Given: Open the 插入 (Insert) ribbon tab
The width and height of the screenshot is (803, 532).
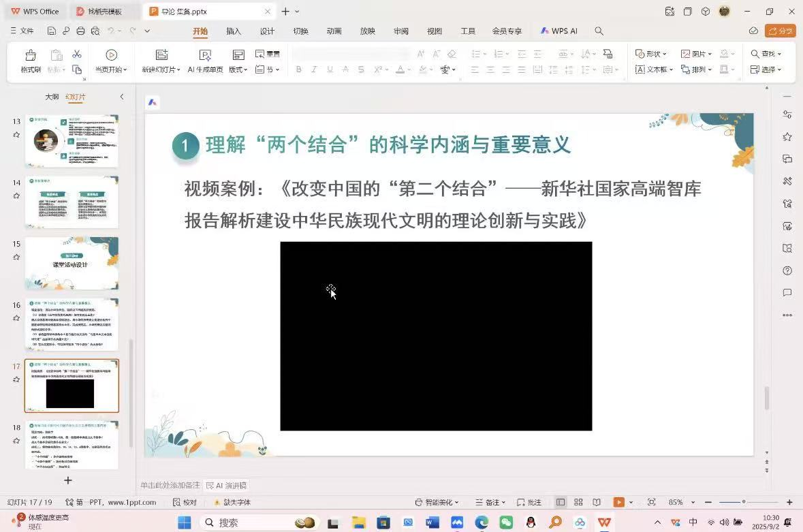Looking at the screenshot, I should click(234, 31).
